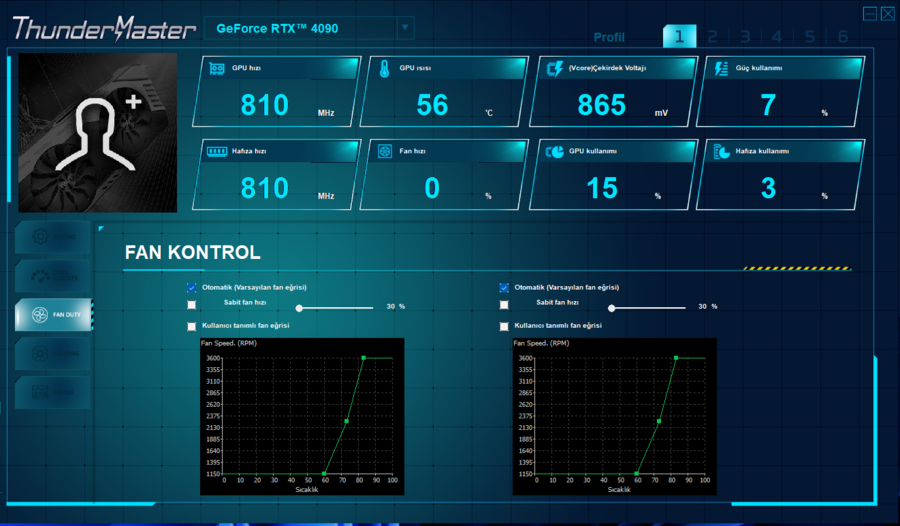Image resolution: width=900 pixels, height=526 pixels.
Task: Click the Hafıza hızı value 810
Action: [265, 188]
